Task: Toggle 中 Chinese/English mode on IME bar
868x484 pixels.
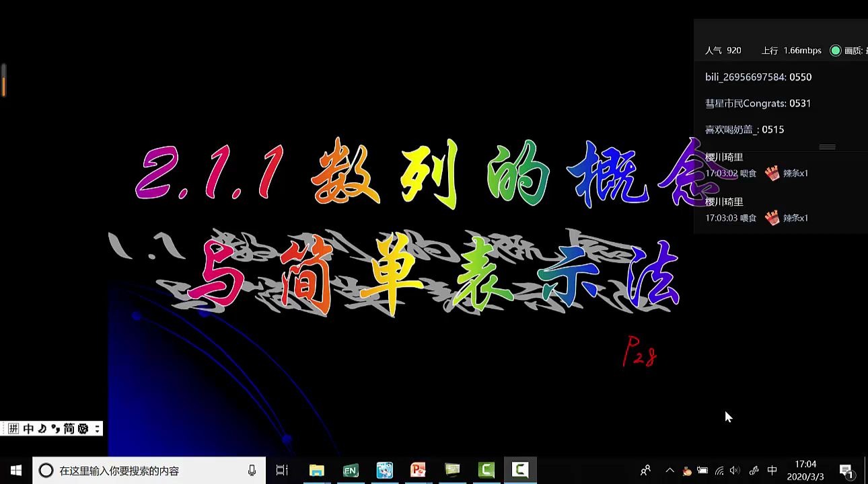Action: [x=28, y=429]
